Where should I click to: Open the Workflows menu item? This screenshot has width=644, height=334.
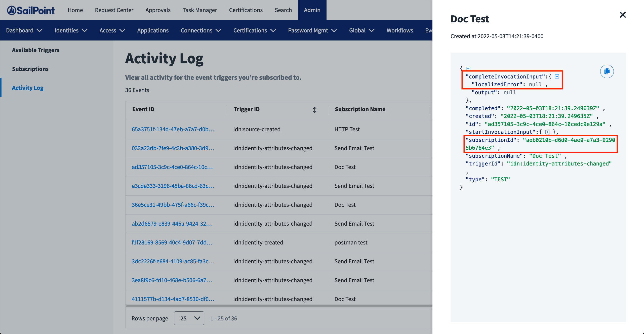tap(400, 30)
